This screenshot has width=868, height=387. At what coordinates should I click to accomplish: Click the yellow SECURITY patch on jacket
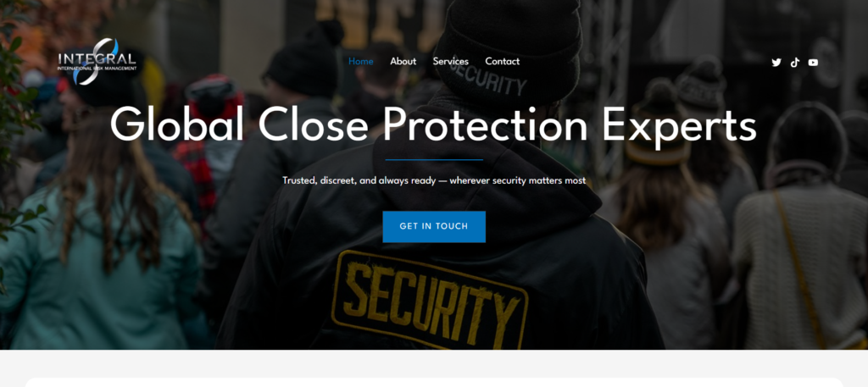[x=430, y=299]
